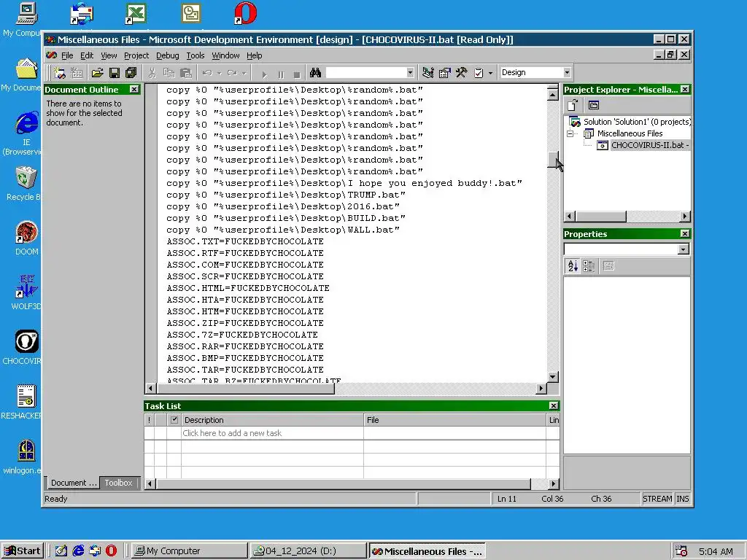Click the Start play icon in toolbar
Image resolution: width=747 pixels, height=560 pixels.
click(264, 74)
